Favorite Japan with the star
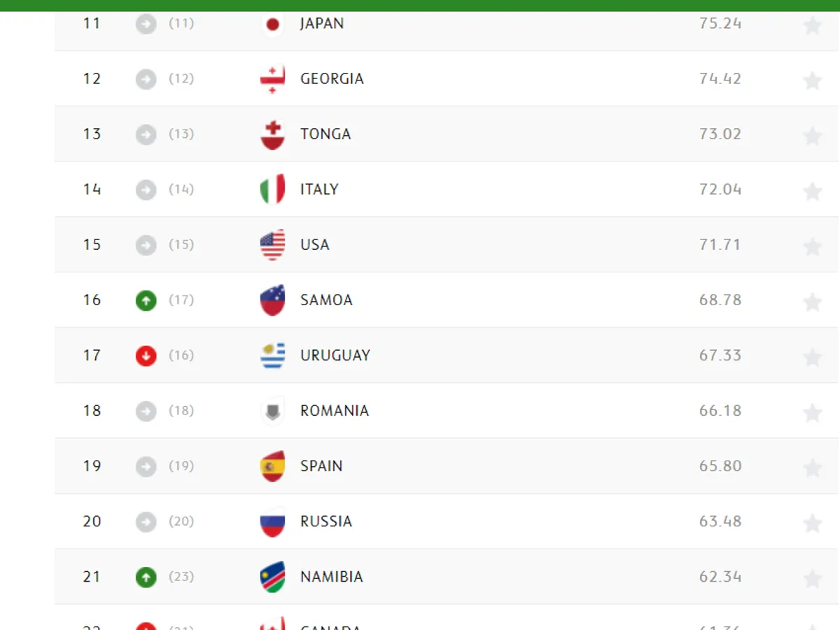Screen dimensions: 840x630 pyautogui.click(x=812, y=26)
